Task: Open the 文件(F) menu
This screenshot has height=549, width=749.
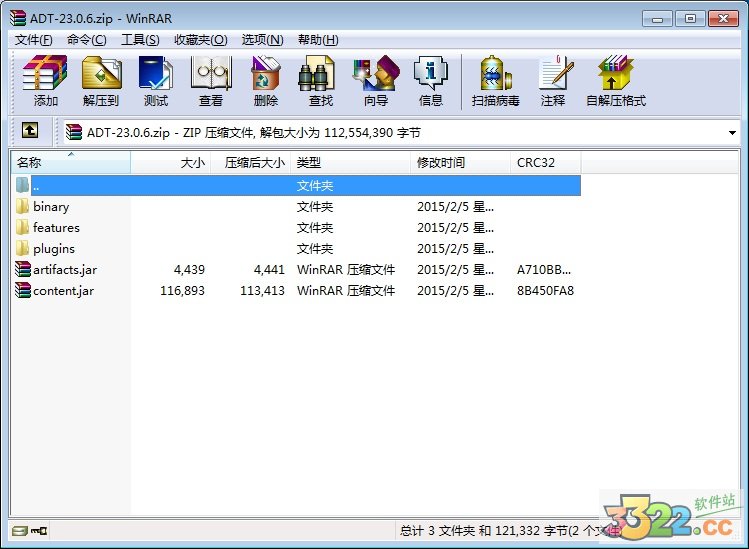Action: coord(33,40)
